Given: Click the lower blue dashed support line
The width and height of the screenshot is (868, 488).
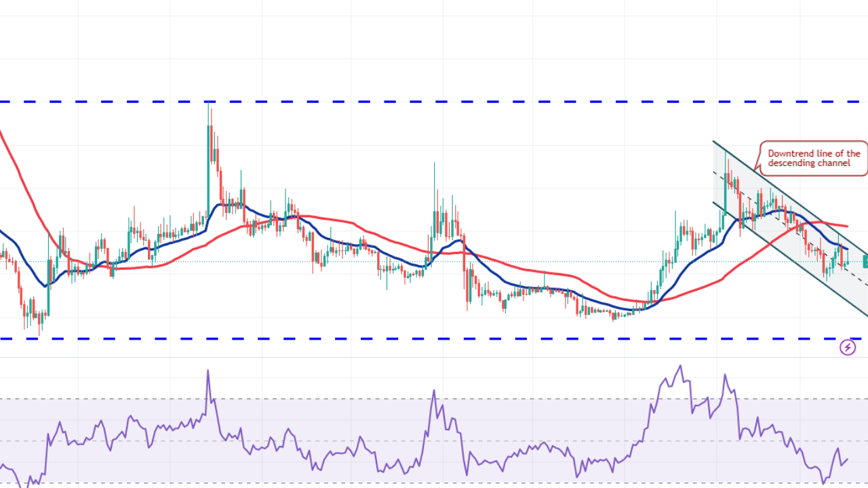Looking at the screenshot, I should coord(434,339).
